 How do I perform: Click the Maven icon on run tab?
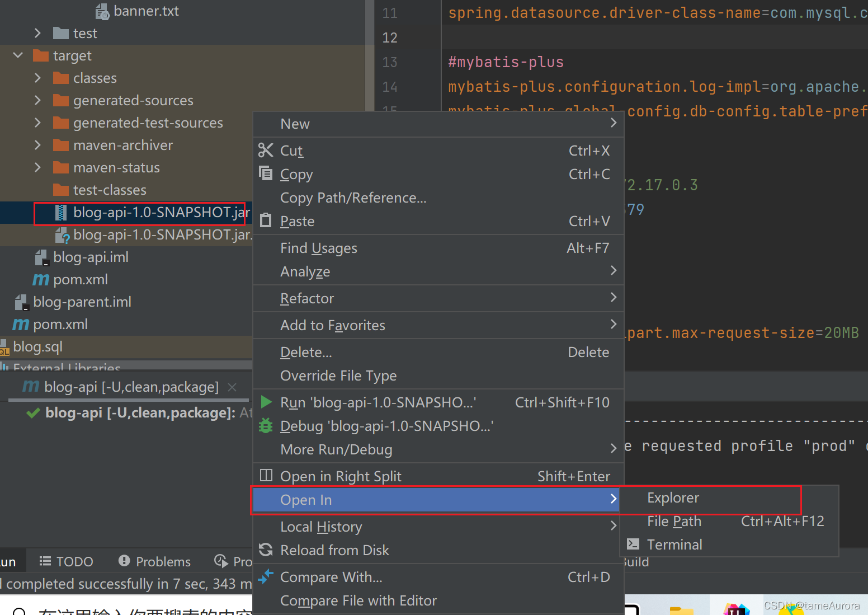click(x=31, y=386)
